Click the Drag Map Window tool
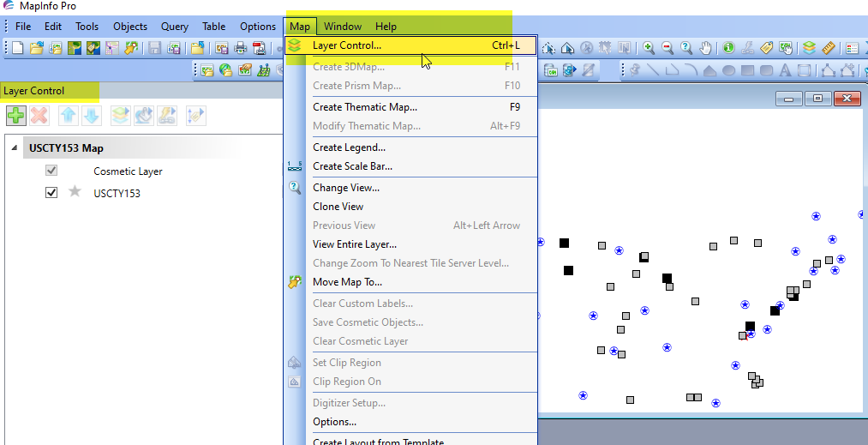This screenshot has width=868, height=445. pos(785,48)
